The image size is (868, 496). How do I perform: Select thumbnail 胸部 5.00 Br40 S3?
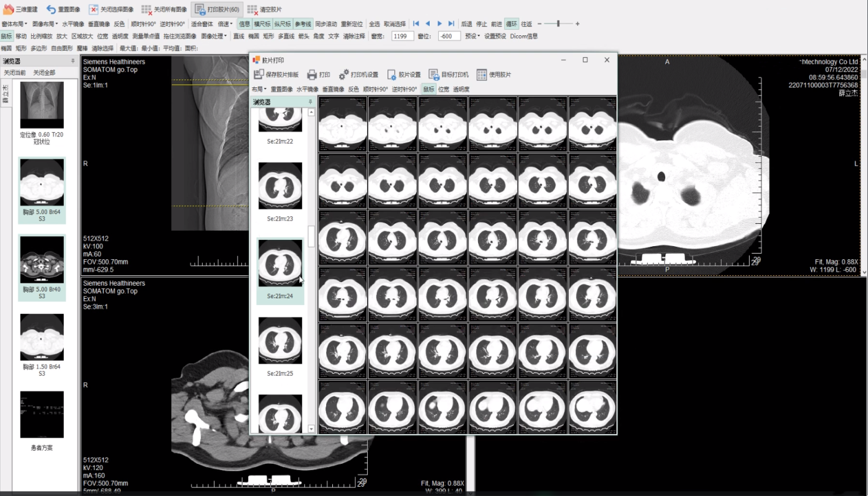coord(42,267)
